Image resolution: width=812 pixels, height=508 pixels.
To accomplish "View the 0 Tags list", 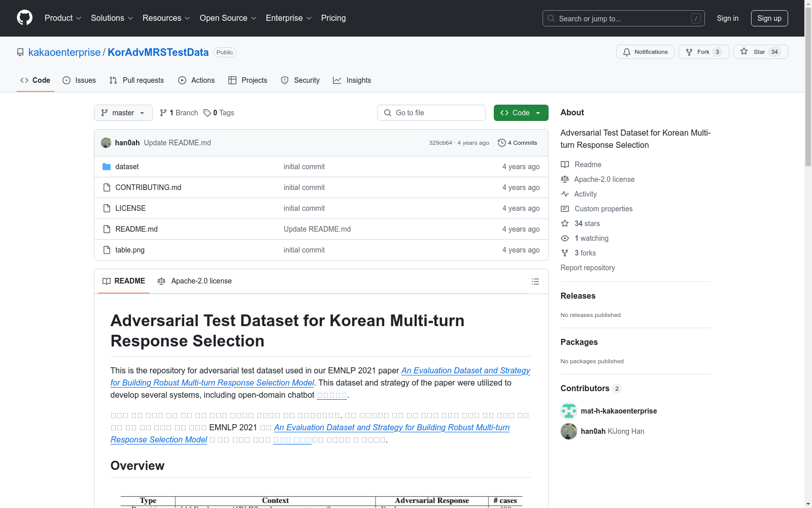I will pyautogui.click(x=219, y=113).
